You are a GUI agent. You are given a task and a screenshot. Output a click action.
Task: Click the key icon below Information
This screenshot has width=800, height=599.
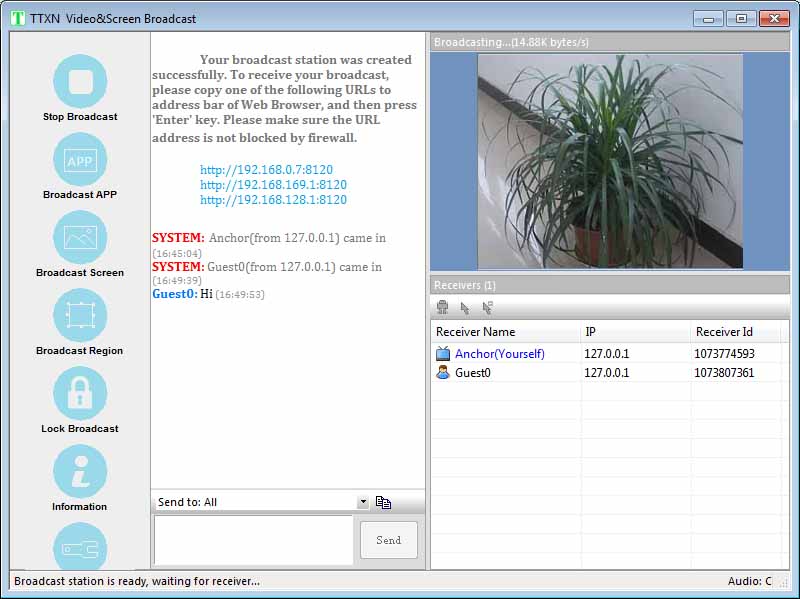78,548
